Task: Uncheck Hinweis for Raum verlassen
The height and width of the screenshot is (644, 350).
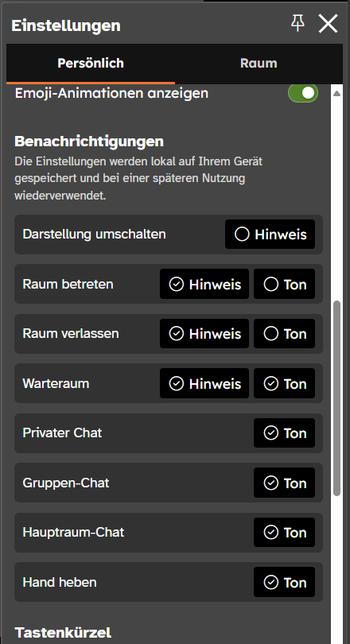Action: coord(204,333)
